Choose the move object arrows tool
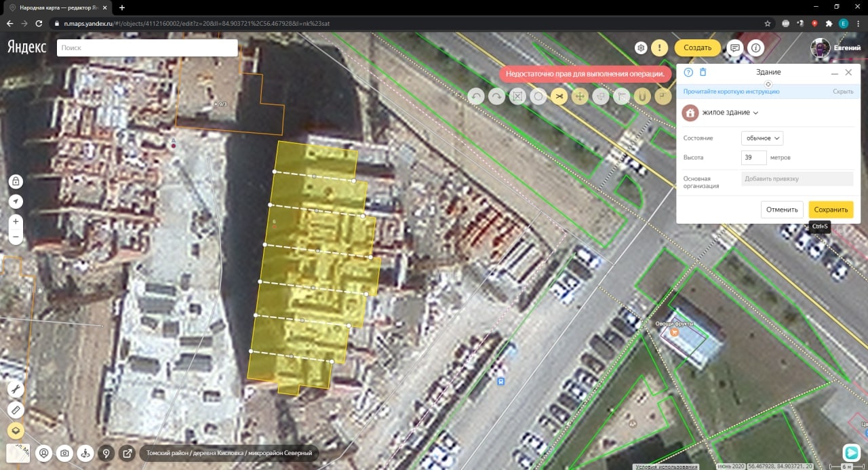 tap(580, 96)
